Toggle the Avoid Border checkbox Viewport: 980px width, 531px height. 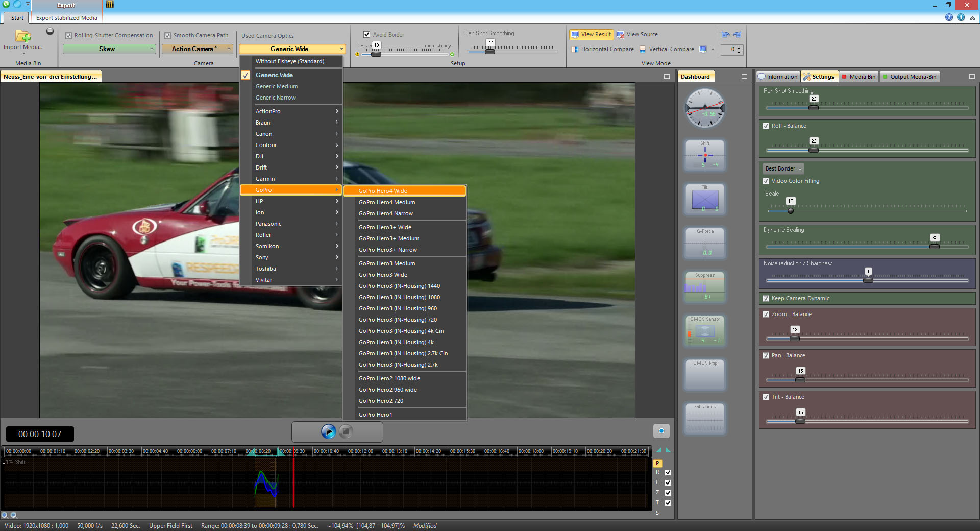(366, 35)
